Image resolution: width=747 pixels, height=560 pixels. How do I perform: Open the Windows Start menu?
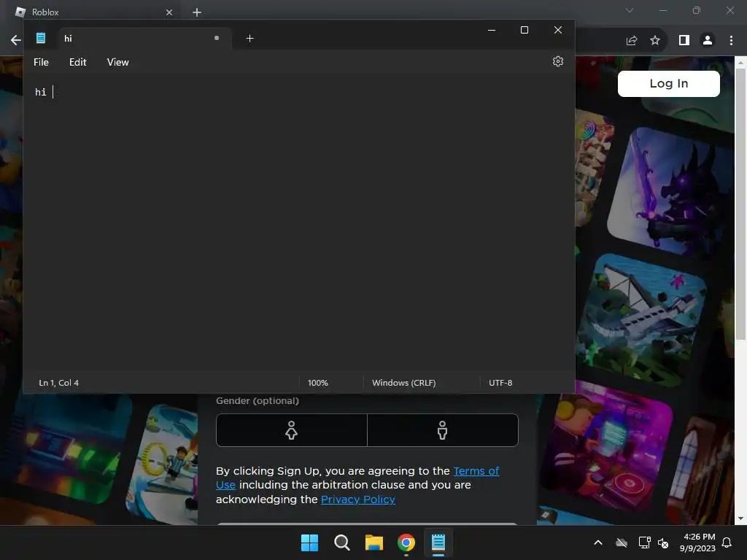click(309, 542)
